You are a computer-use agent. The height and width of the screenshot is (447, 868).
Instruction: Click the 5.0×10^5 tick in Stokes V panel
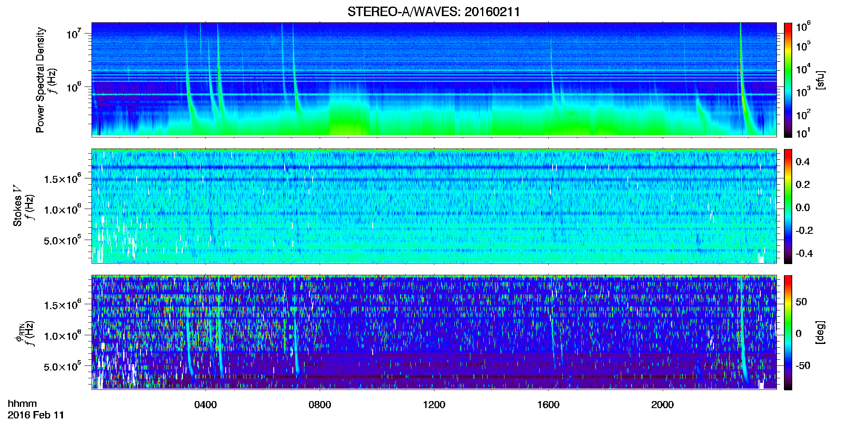63,240
